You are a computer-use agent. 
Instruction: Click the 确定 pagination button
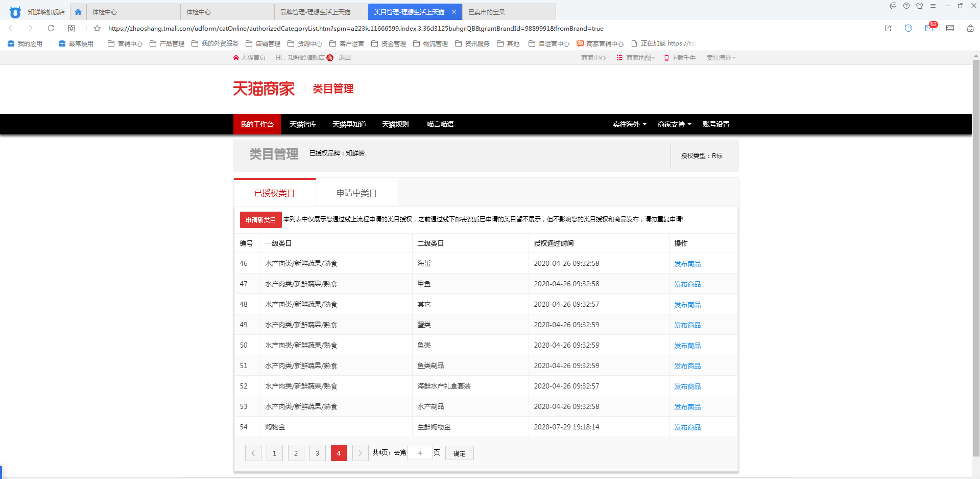tap(460, 453)
